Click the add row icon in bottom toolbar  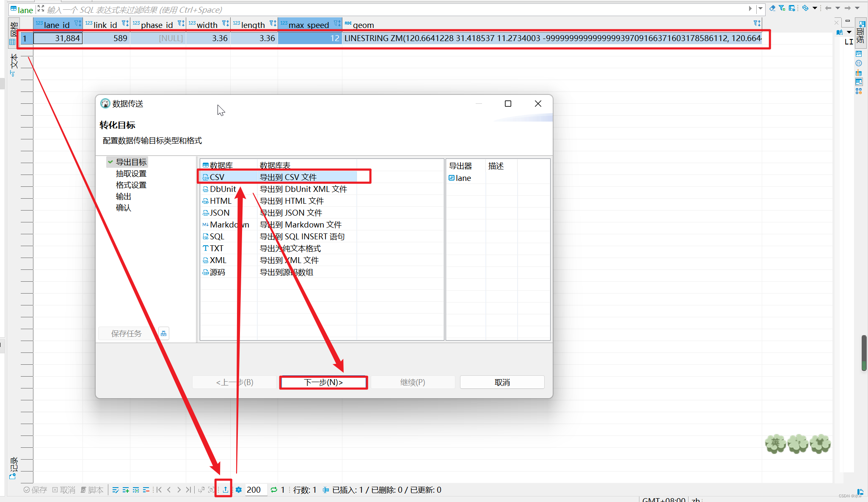point(126,490)
